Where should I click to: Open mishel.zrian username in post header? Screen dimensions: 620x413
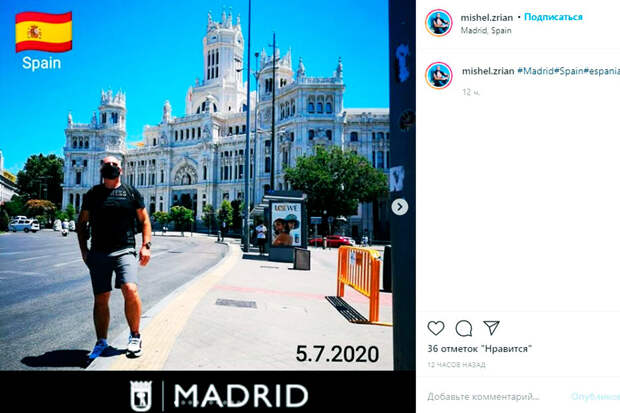[487, 17]
